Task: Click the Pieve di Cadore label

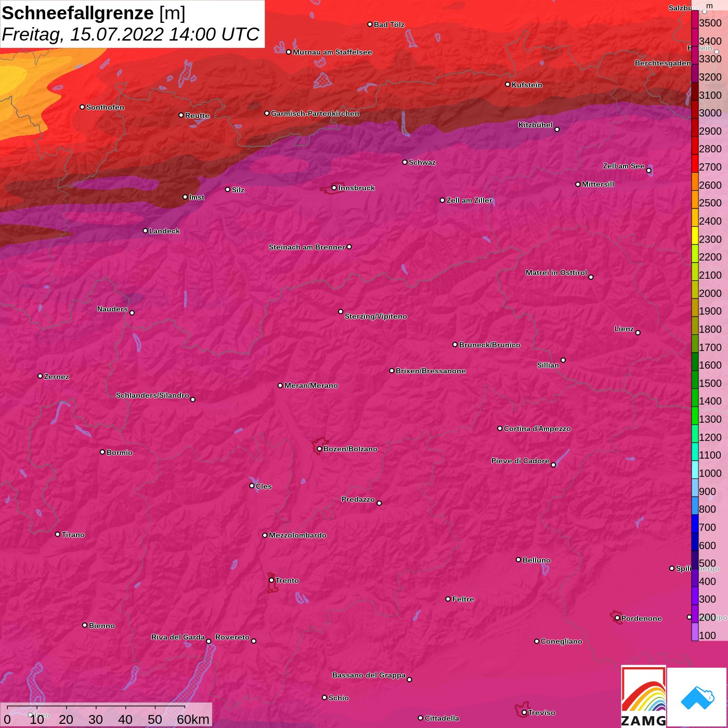Action: coord(521,461)
